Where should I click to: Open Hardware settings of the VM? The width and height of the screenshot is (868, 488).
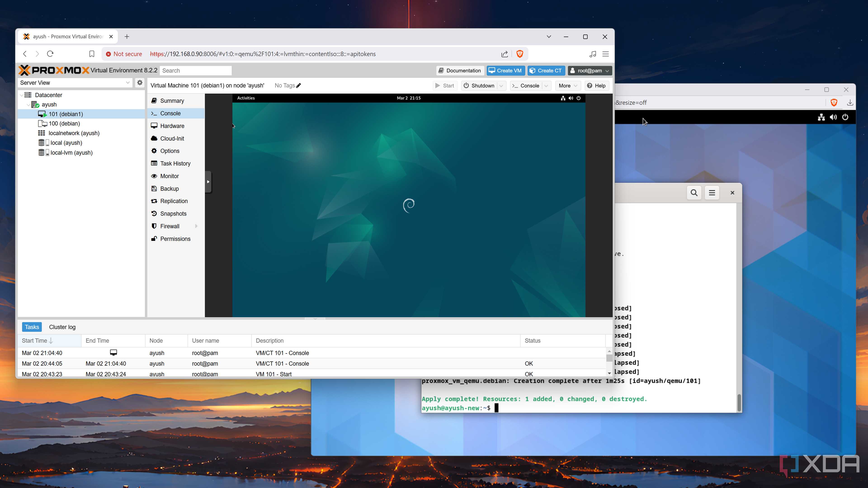point(172,126)
